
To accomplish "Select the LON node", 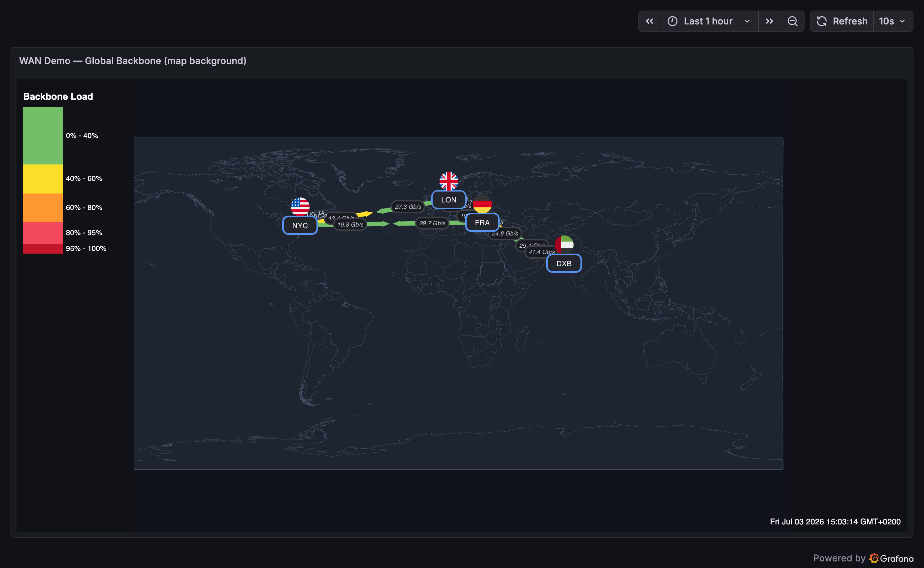I will click(449, 200).
